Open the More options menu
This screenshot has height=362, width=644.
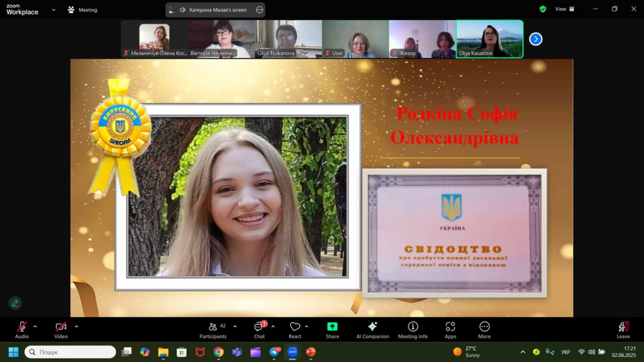click(484, 329)
